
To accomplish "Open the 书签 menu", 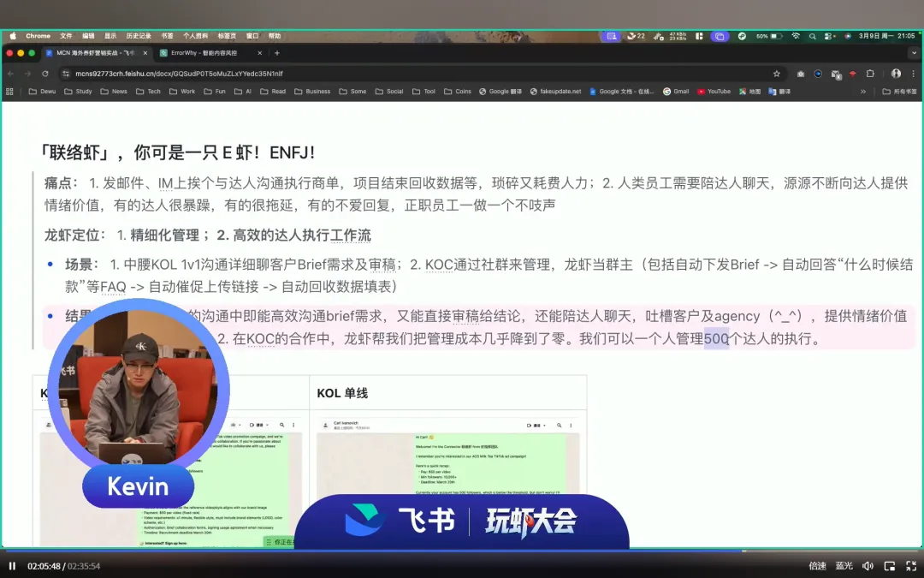I will coord(168,36).
